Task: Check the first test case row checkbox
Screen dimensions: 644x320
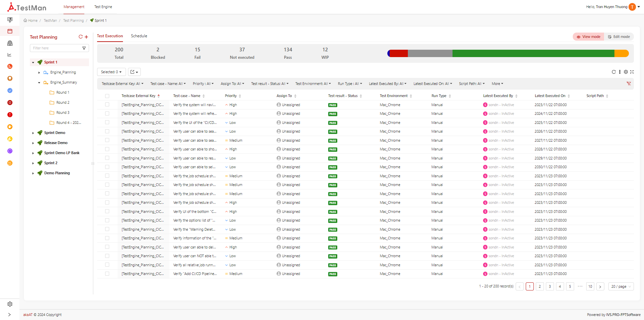Action: [107, 105]
